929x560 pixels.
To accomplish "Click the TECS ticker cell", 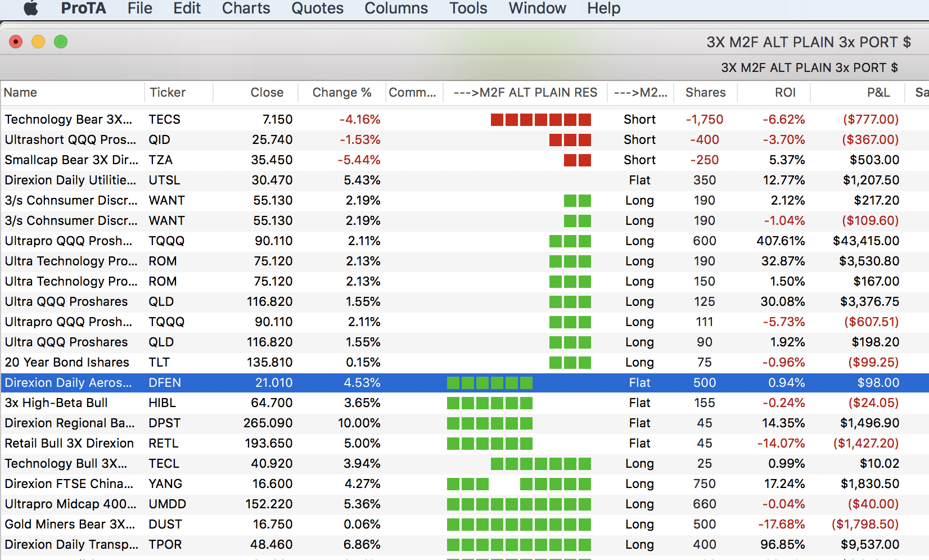I will [x=164, y=120].
